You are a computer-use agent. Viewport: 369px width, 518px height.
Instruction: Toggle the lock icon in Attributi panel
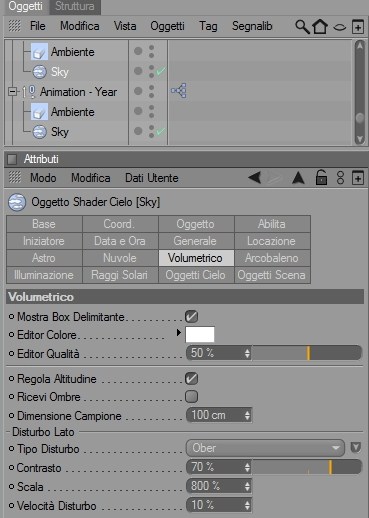[x=321, y=178]
